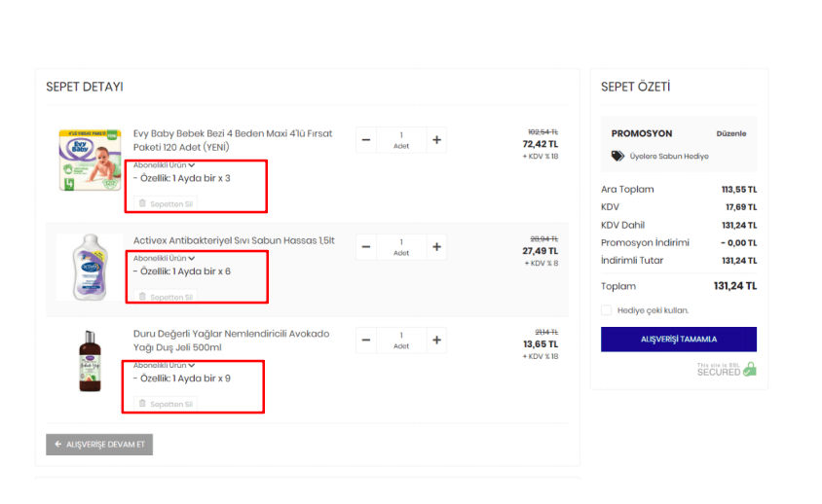Open the 'Düzenle' promotion edit link

tap(730, 133)
